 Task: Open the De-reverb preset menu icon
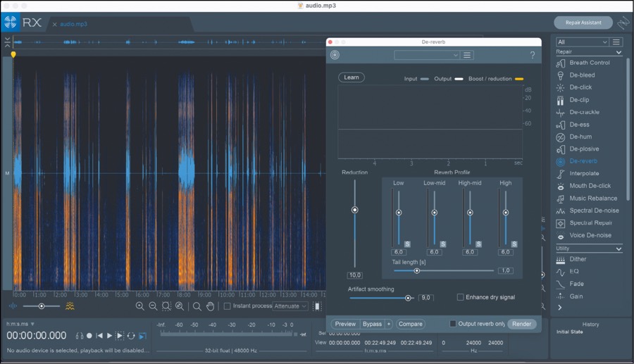pyautogui.click(x=467, y=55)
